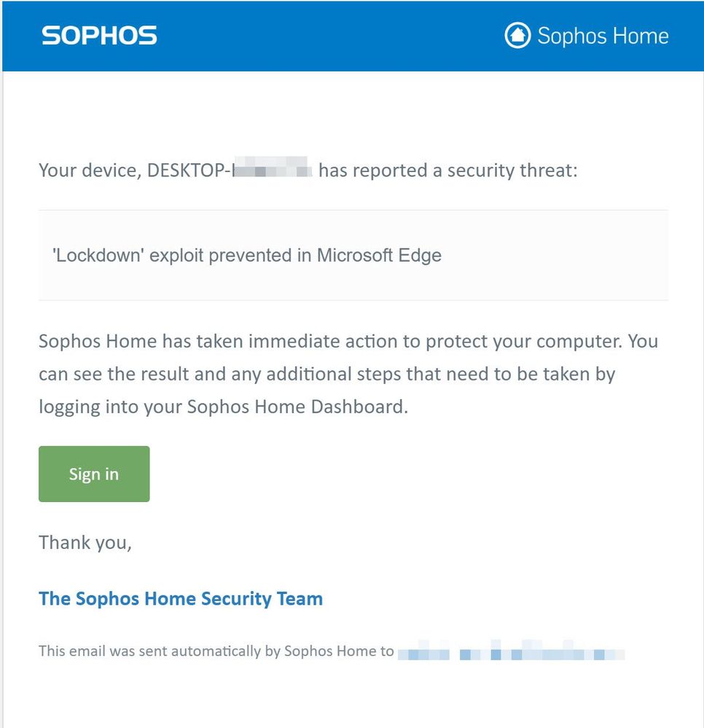Click the 'Sophos Home Dashboard' phrase
This screenshot has width=704, height=728.
297,406
